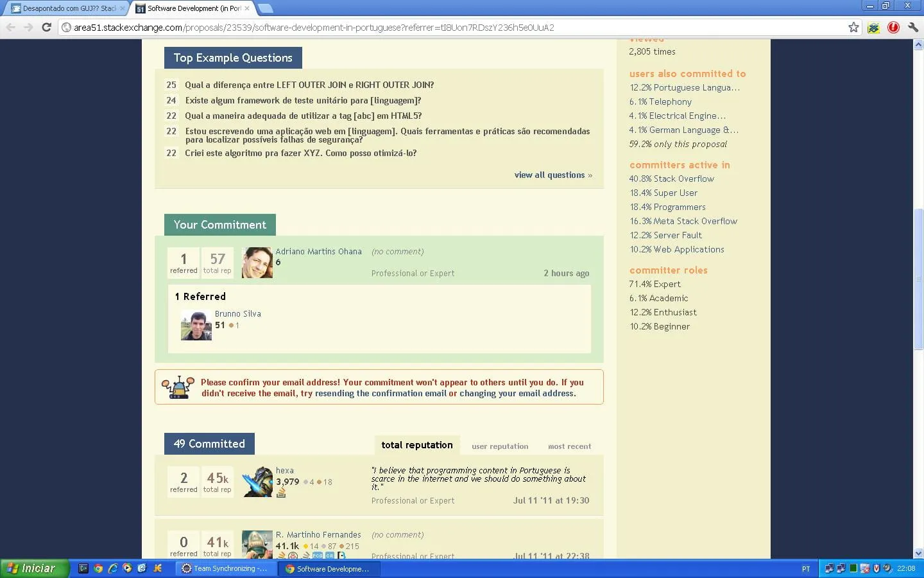Open hexa's user profile link
Screen dimensions: 924x578
tap(285, 470)
